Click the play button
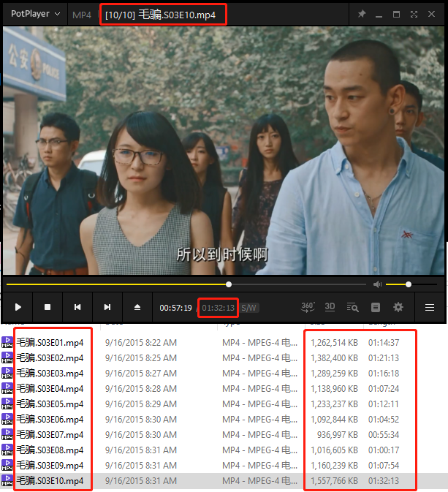The image size is (448, 492). tap(18, 307)
